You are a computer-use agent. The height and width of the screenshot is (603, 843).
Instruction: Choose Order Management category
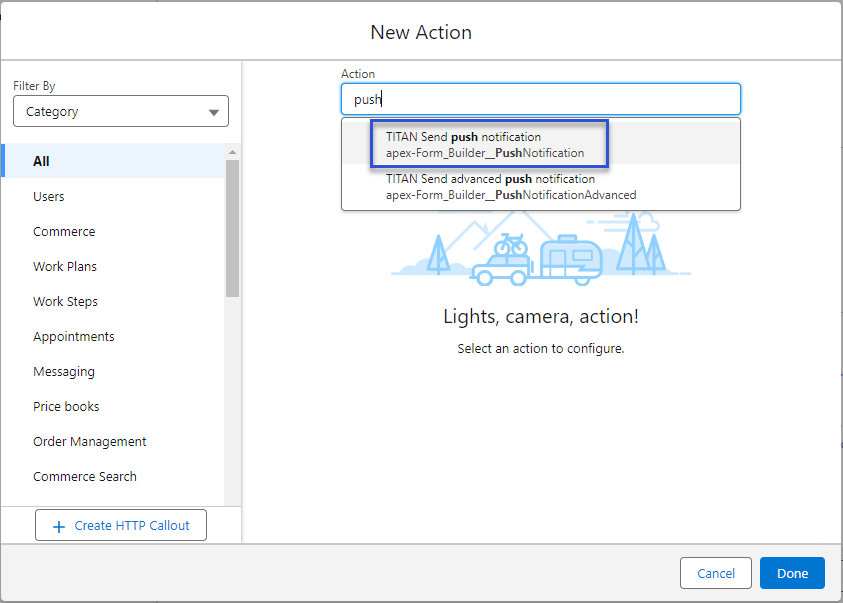point(90,442)
